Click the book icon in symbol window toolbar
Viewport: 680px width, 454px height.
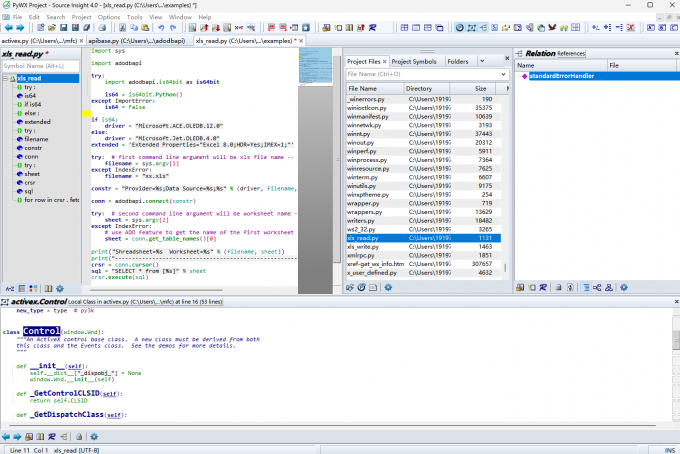[x=49, y=288]
